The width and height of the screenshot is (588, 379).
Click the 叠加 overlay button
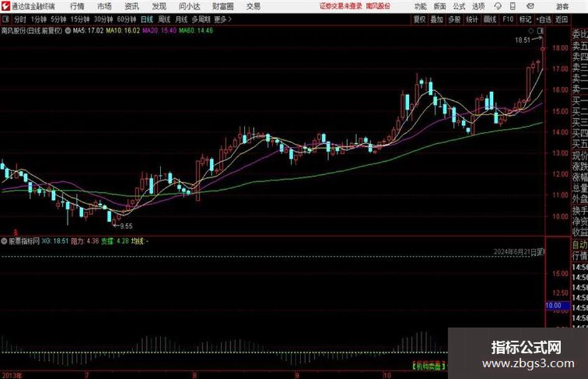click(x=437, y=19)
